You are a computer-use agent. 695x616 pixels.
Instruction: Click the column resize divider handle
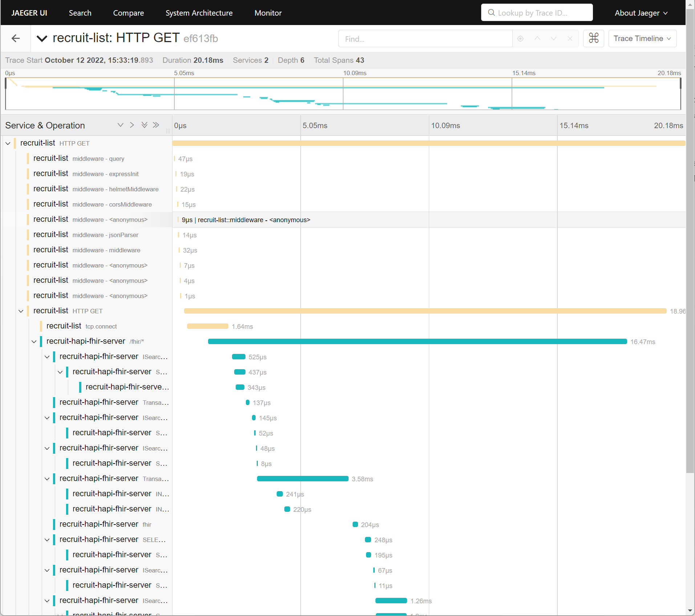pyautogui.click(x=168, y=131)
